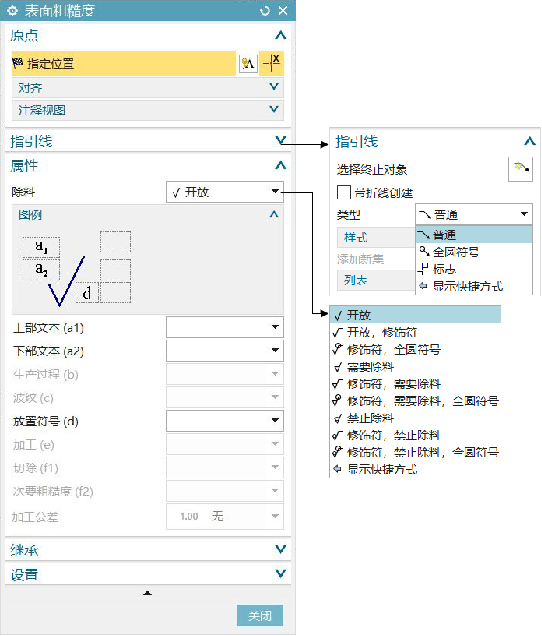Image resolution: width=542 pixels, height=636 pixels.
Task: Open the 上部文本 (a1) dropdown
Action: (225, 327)
